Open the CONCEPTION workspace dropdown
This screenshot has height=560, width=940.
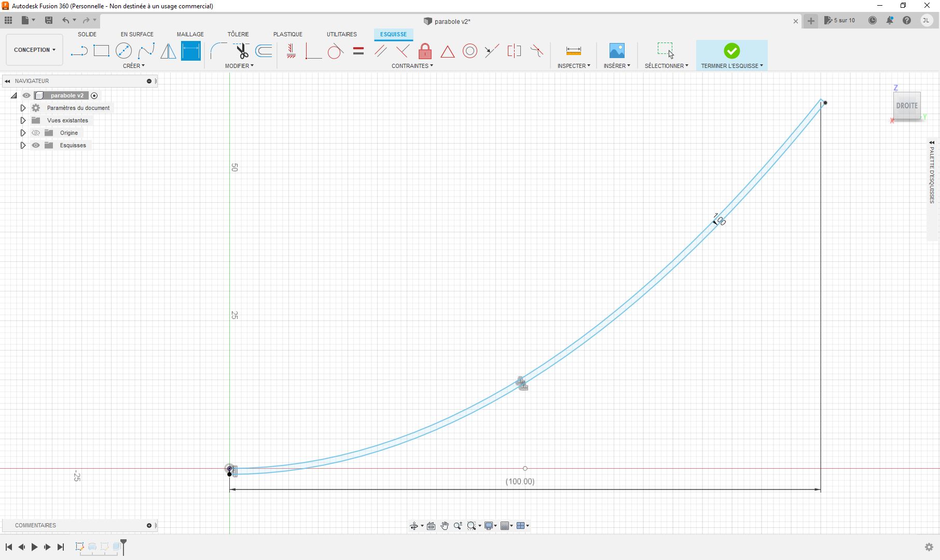pos(34,50)
